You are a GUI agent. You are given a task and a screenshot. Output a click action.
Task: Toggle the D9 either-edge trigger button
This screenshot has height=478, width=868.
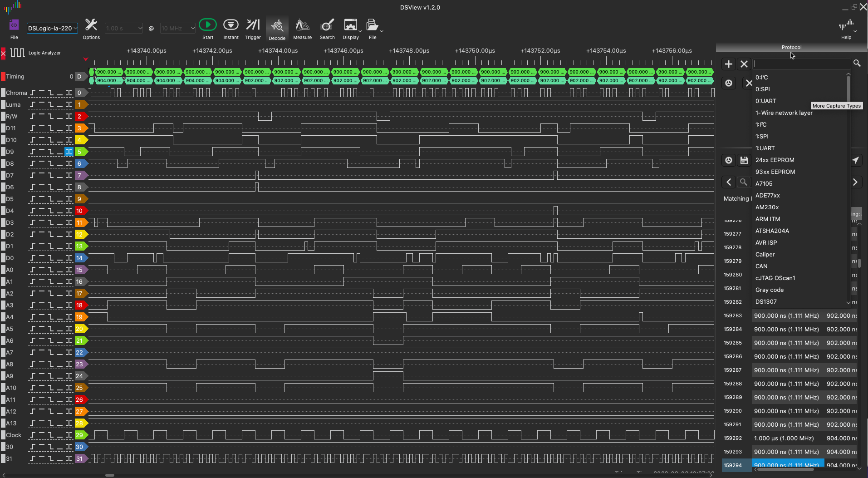pyautogui.click(x=69, y=152)
